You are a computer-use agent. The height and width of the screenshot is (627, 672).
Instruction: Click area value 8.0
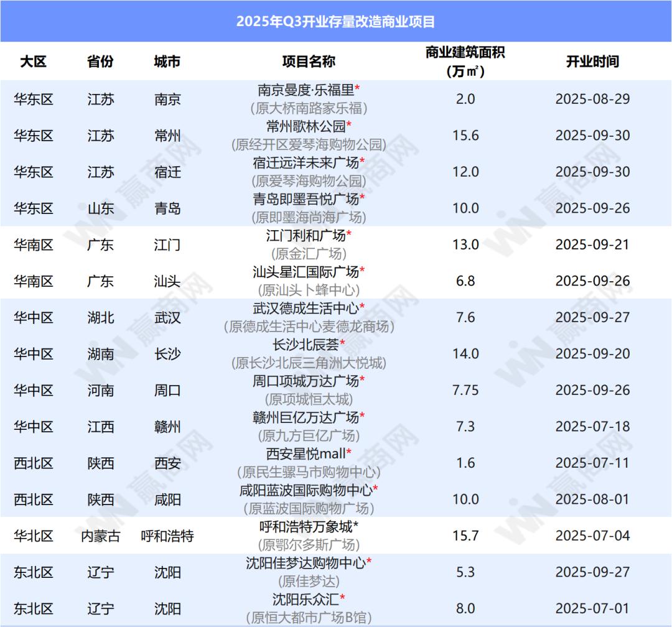click(x=465, y=609)
